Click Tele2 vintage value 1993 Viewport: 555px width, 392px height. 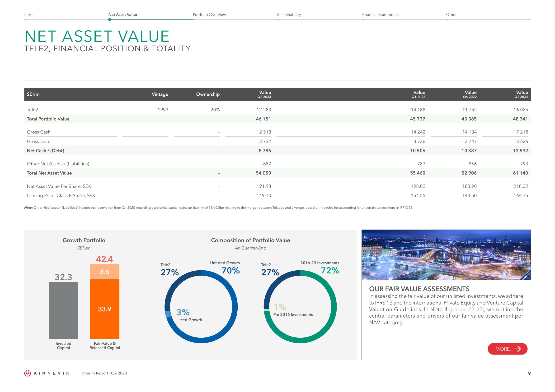(163, 110)
